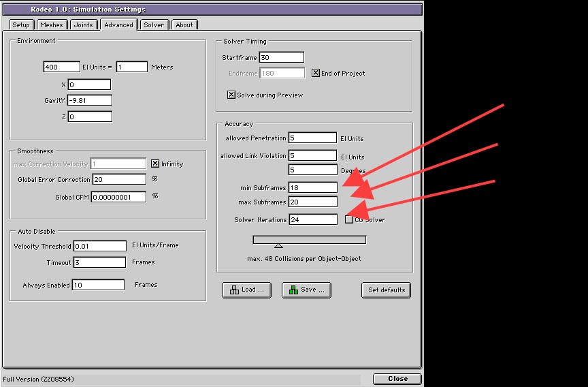Click the min Subframes field
The height and width of the screenshot is (387, 588).
click(x=312, y=187)
